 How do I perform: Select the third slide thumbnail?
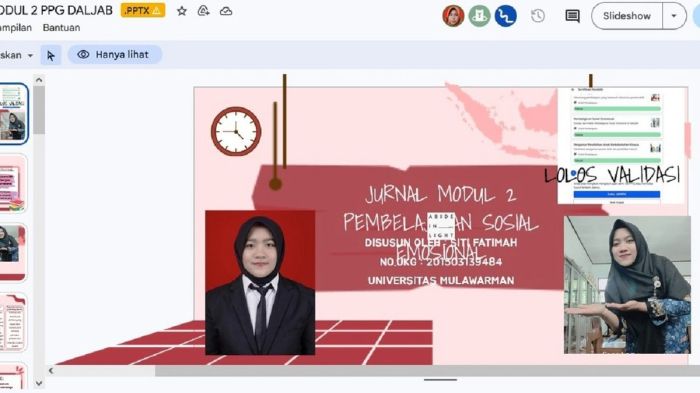(x=13, y=252)
